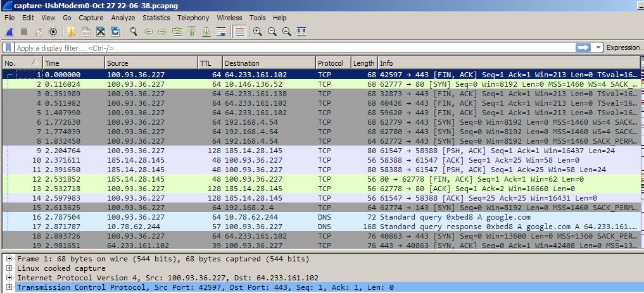Click the display filter bookmark icon
Viewport: 644px width, 293px height.
coord(8,47)
